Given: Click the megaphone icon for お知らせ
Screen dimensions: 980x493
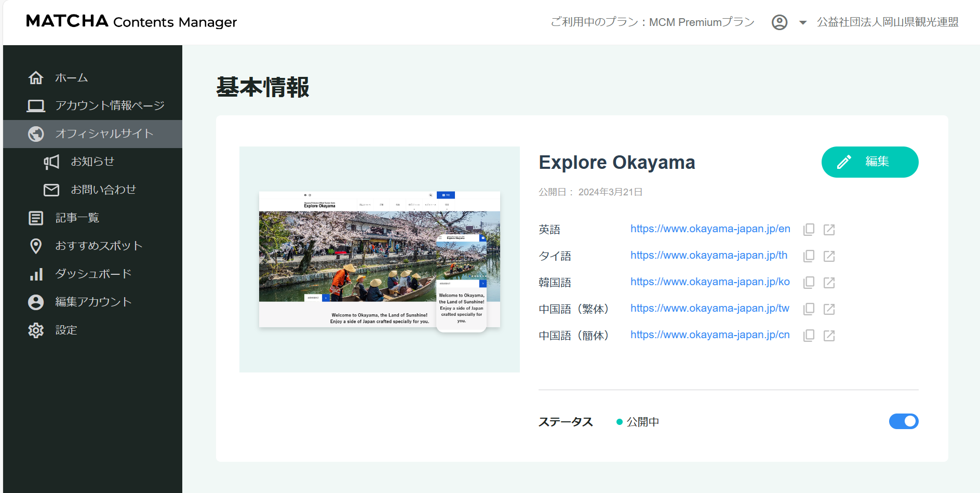Looking at the screenshot, I should [x=51, y=162].
